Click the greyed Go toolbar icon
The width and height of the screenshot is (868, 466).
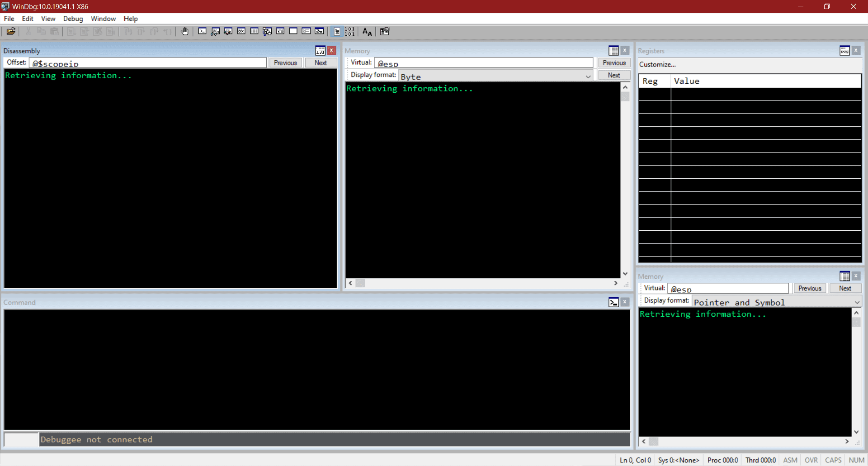tap(71, 31)
